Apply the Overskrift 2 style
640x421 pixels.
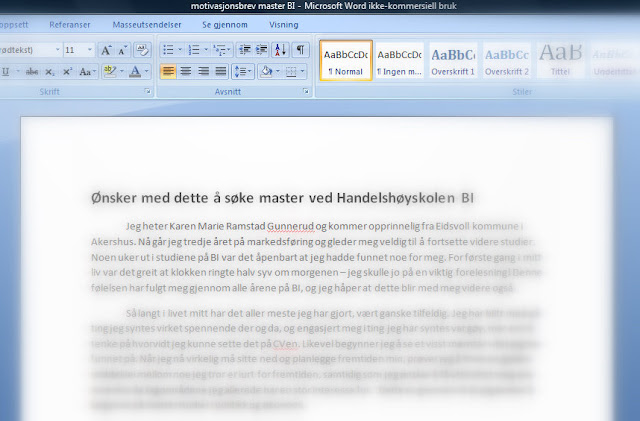pos(507,60)
